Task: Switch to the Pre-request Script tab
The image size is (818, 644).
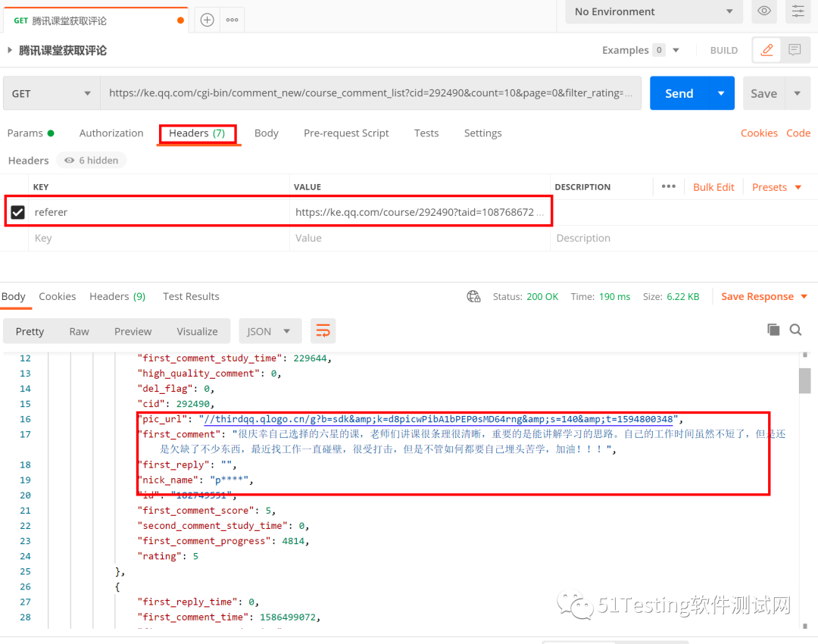Action: 346,133
